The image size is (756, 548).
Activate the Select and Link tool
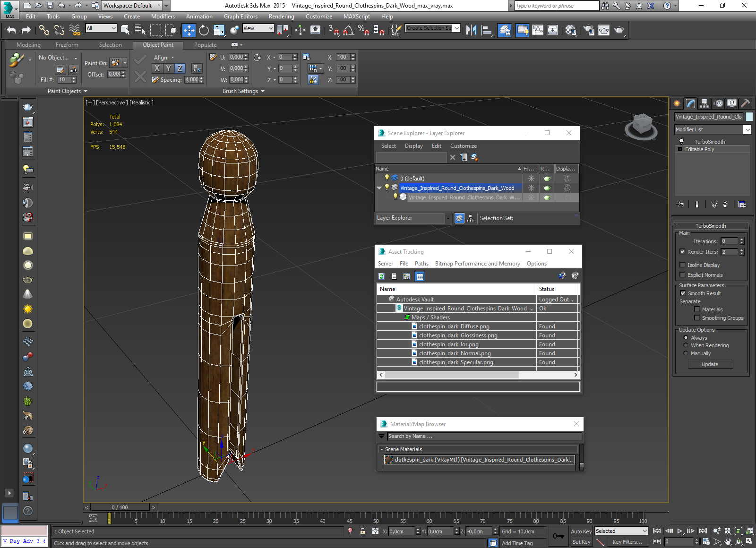[44, 30]
